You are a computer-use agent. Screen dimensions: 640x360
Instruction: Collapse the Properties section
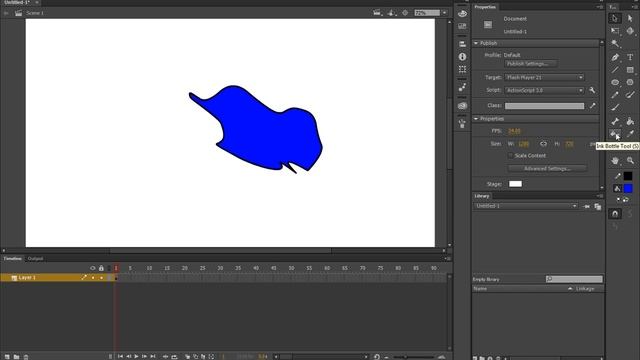[x=476, y=119]
